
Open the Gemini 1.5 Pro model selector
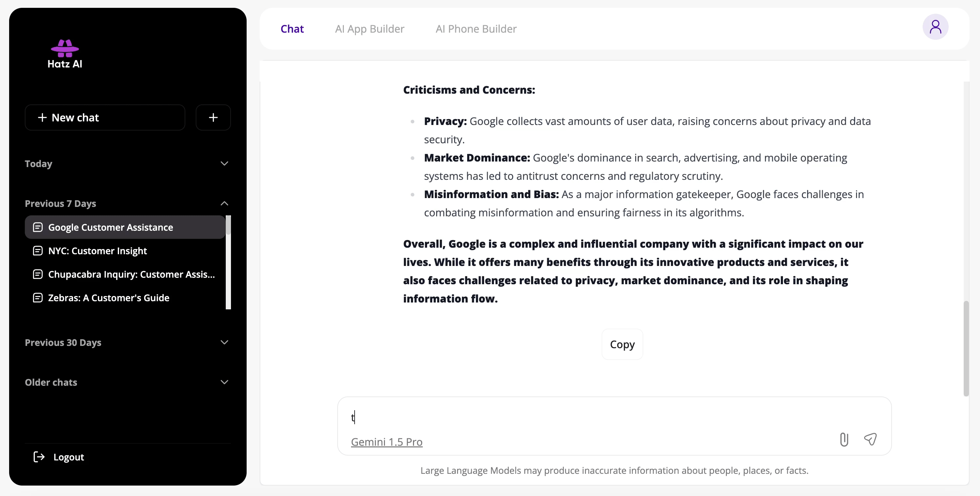387,442
